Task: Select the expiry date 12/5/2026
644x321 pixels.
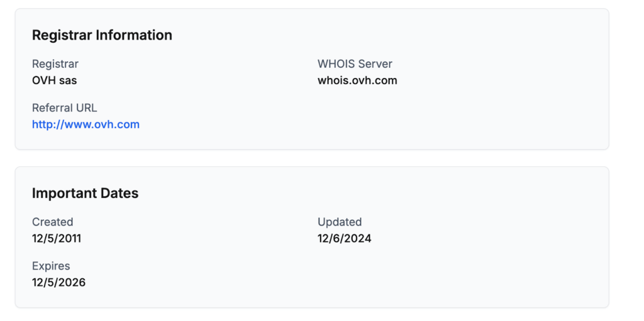Action: pyautogui.click(x=59, y=283)
